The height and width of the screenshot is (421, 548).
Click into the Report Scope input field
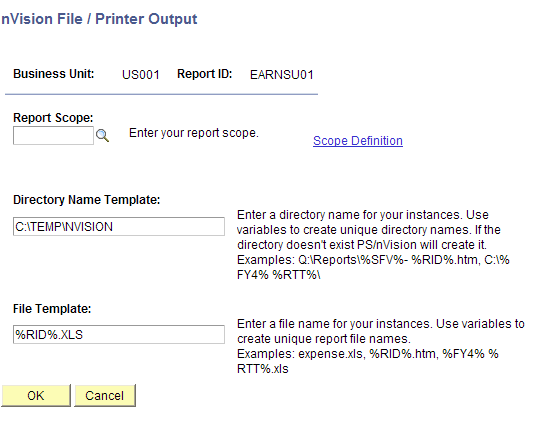point(53,136)
